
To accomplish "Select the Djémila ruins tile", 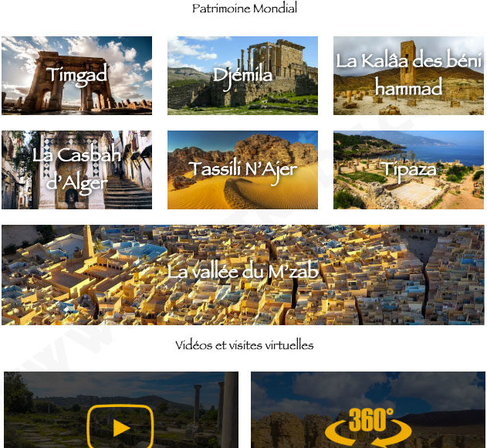I will pyautogui.click(x=242, y=76).
